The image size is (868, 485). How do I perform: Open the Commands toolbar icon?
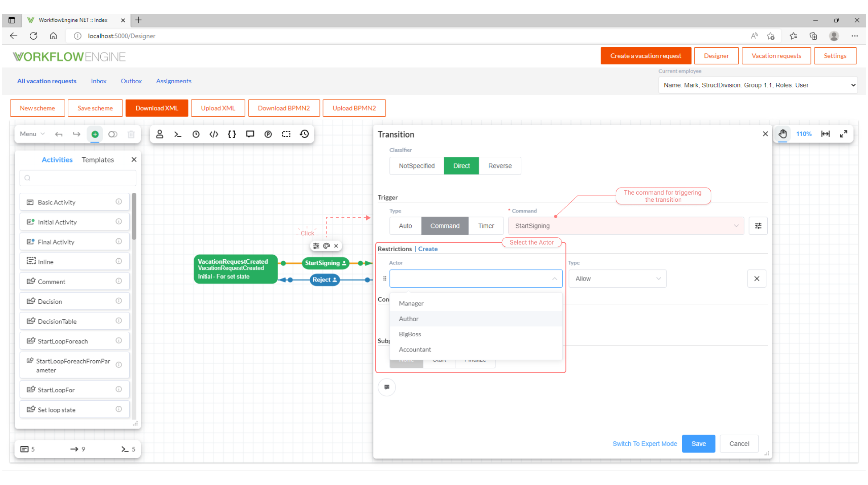(x=178, y=134)
